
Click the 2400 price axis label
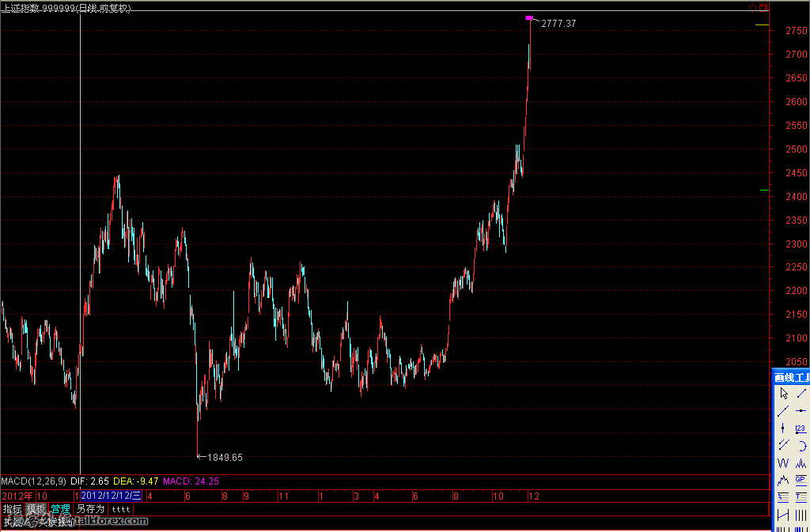[796, 197]
